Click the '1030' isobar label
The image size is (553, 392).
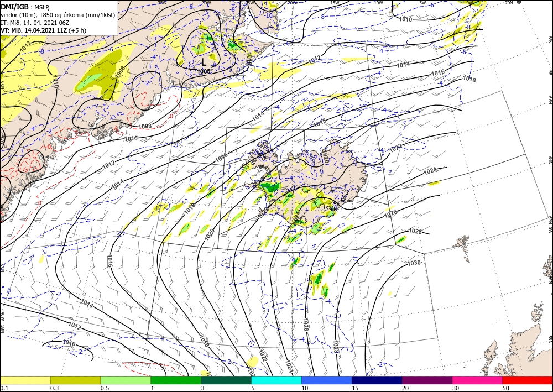coord(414,263)
